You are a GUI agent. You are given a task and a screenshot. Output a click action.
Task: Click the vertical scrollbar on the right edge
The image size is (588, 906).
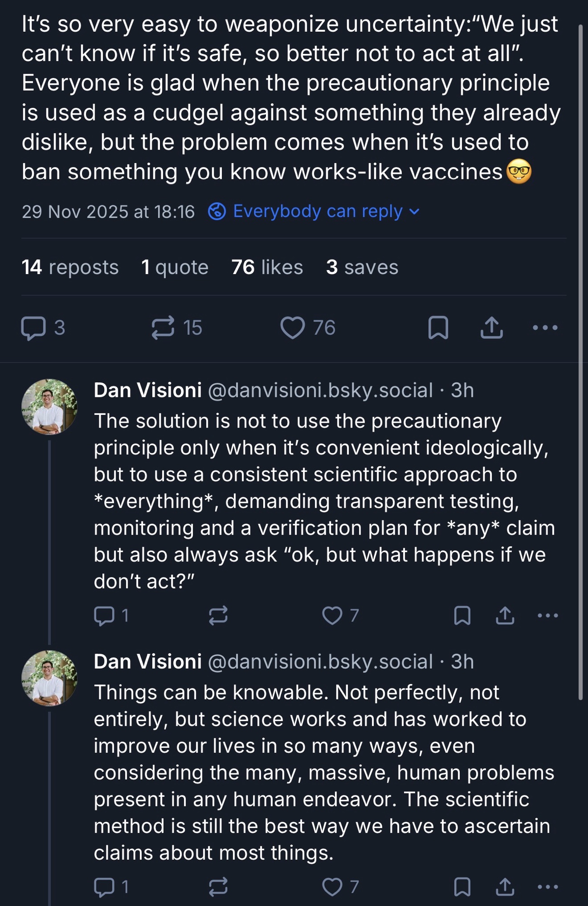580,362
